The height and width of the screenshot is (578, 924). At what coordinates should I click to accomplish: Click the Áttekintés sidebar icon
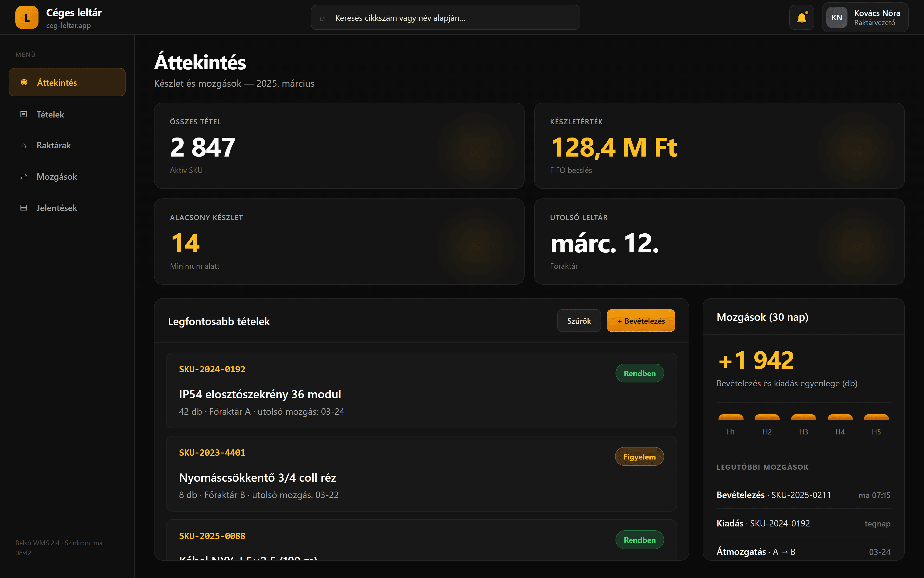point(24,82)
